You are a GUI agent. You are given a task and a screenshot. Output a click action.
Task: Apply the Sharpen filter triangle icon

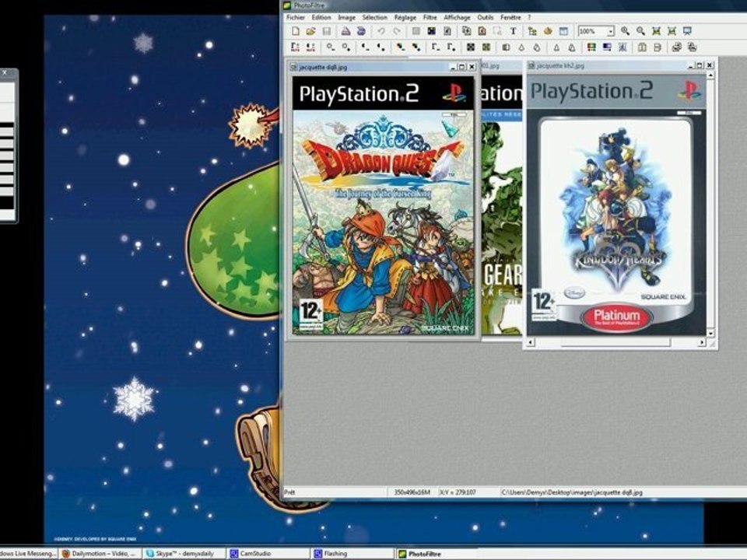(x=556, y=47)
